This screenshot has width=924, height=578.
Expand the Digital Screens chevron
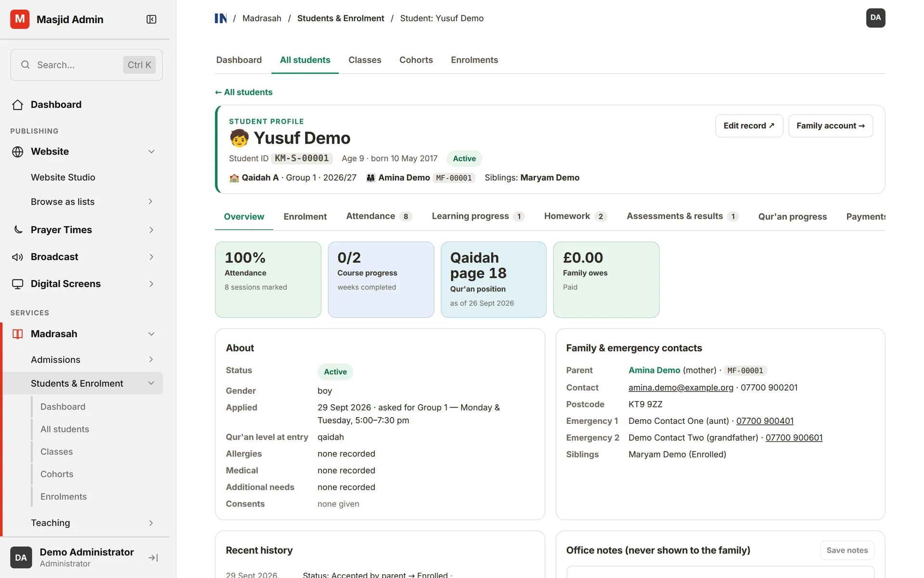pyautogui.click(x=151, y=284)
